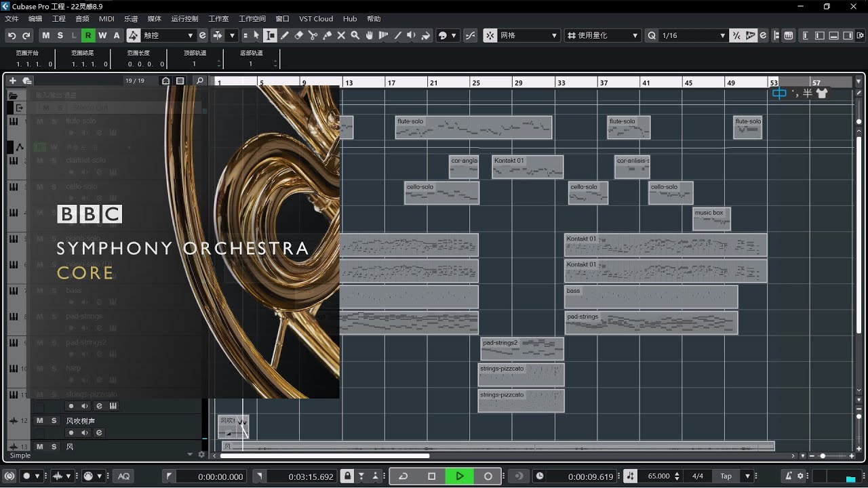The image size is (868, 488).
Task: Open the 工作室 menu
Action: [x=218, y=19]
